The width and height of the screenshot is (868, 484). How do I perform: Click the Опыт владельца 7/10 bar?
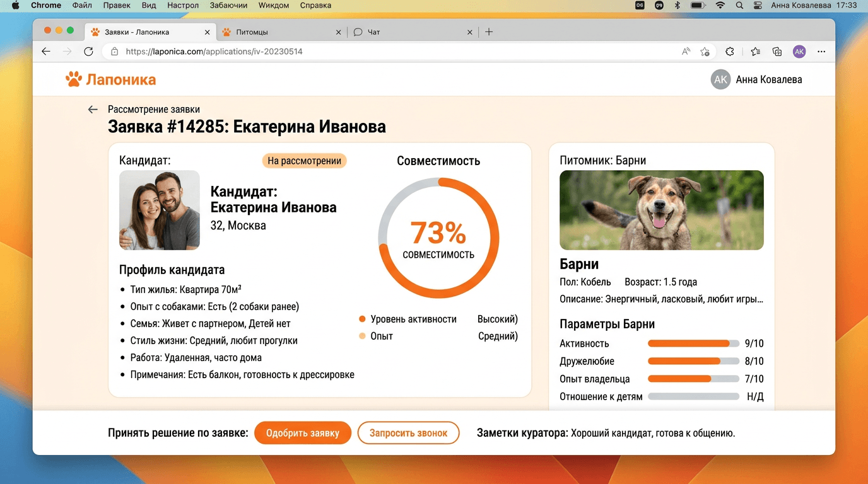693,379
